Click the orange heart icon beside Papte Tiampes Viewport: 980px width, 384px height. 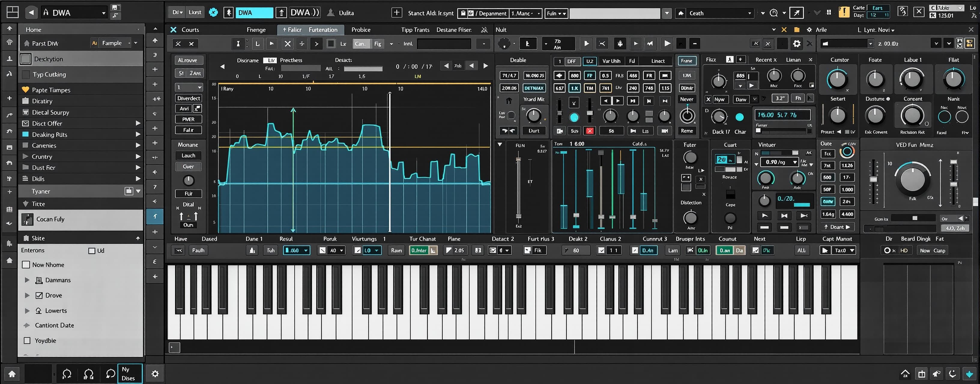coord(26,90)
